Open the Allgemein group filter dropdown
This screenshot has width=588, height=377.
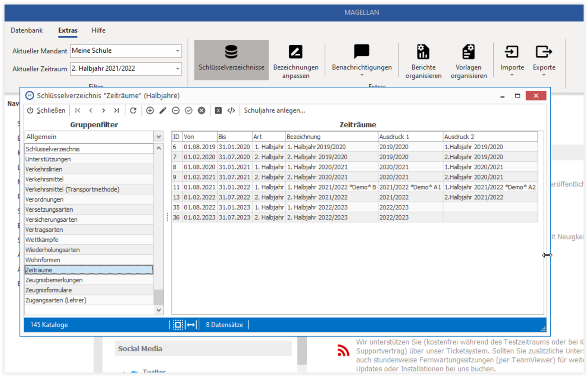159,137
